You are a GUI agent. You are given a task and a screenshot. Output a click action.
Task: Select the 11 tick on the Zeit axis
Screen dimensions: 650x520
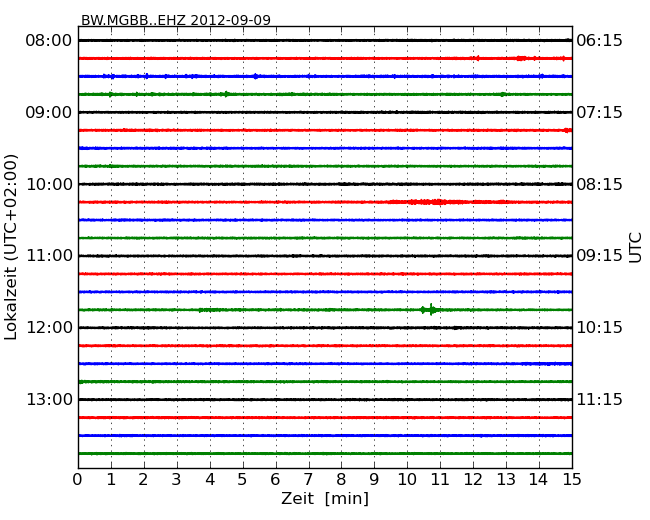(x=440, y=479)
